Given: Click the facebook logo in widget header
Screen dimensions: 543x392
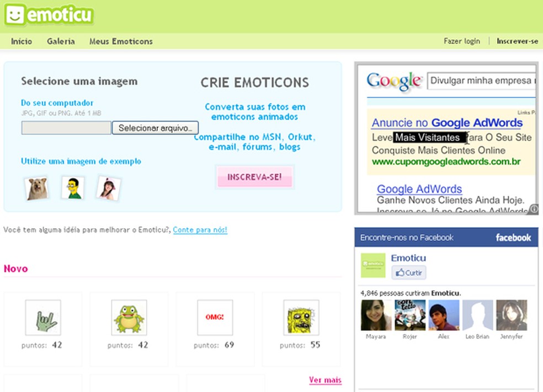Looking at the screenshot, I should pyautogui.click(x=513, y=238).
